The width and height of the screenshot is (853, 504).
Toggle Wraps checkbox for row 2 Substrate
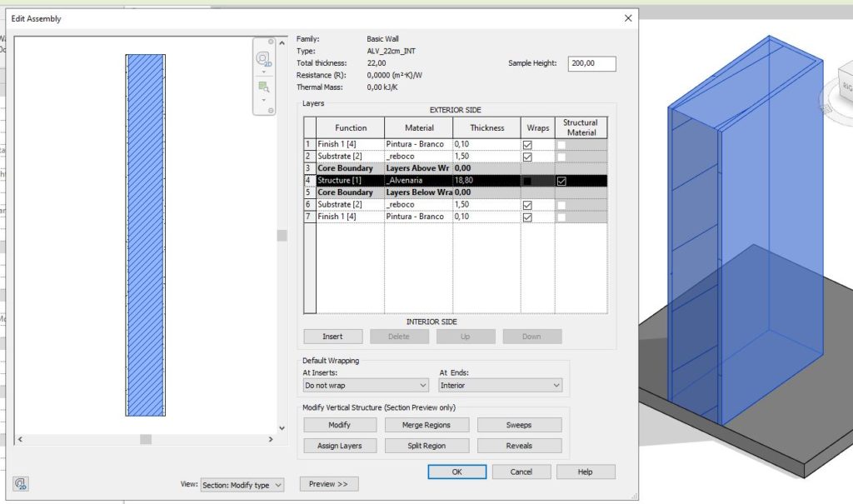pos(527,157)
